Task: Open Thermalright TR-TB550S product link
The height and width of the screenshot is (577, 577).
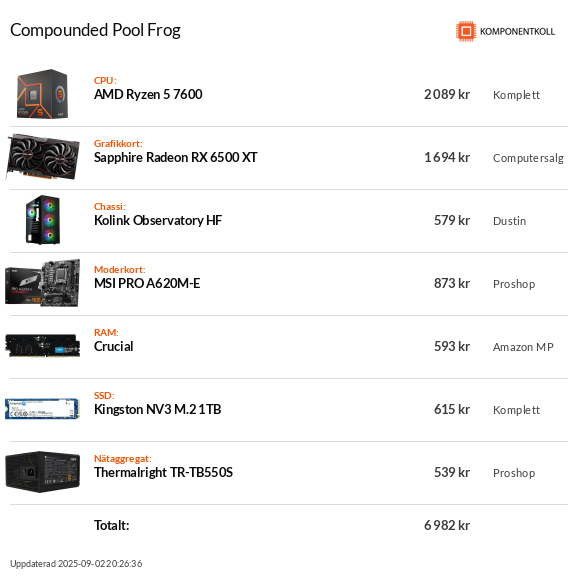Action: click(163, 472)
